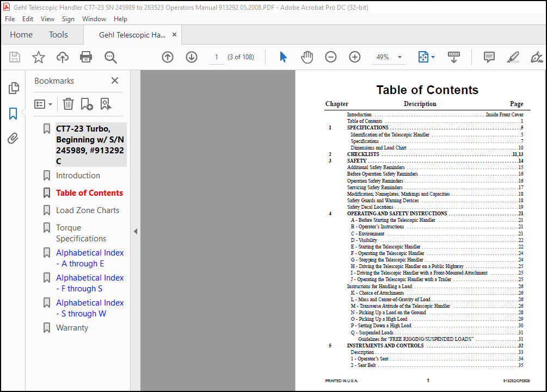Click INSTRUMENTS AND CONTROLS entry
The image size is (547, 392).
(x=435, y=345)
